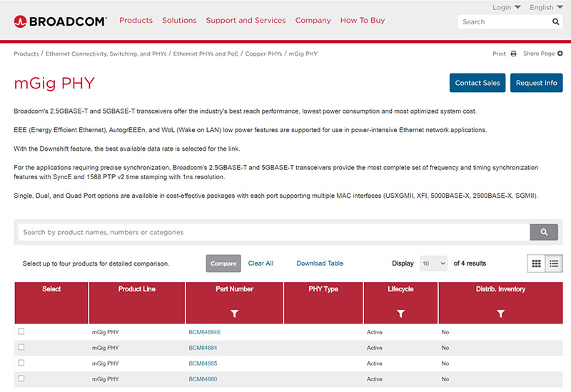Click the mGig PHY breadcrumb text
This screenshot has width=571, height=392.
pos(303,54)
